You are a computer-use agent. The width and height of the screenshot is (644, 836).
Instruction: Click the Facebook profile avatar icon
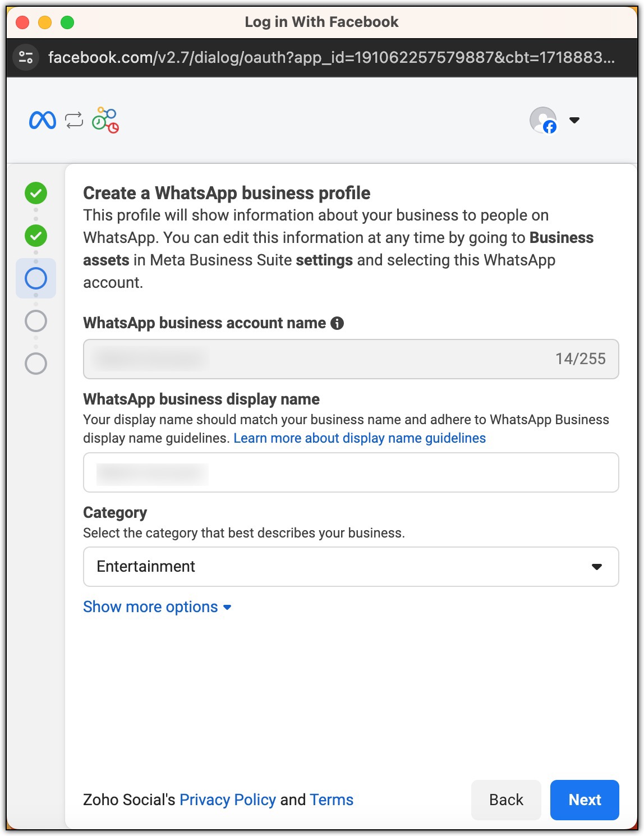point(544,120)
